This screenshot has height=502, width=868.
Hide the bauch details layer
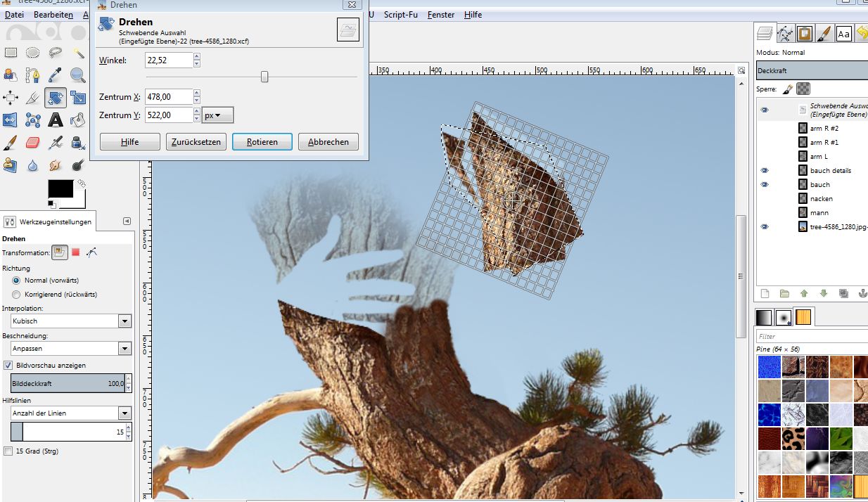point(765,170)
